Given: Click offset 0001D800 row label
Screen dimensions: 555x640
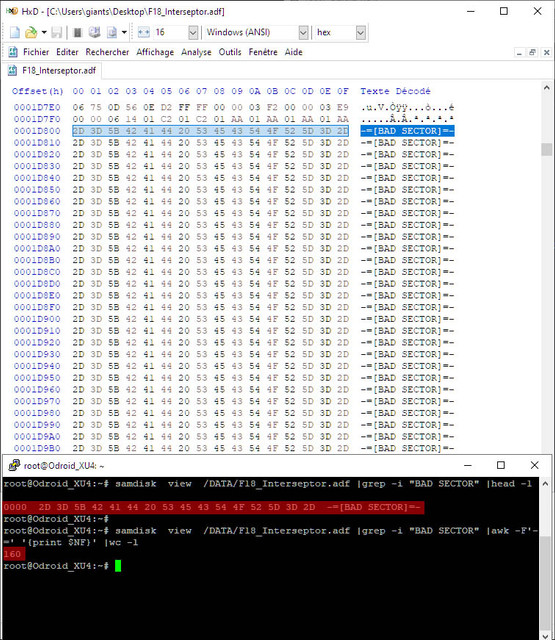Looking at the screenshot, I should (x=37, y=131).
